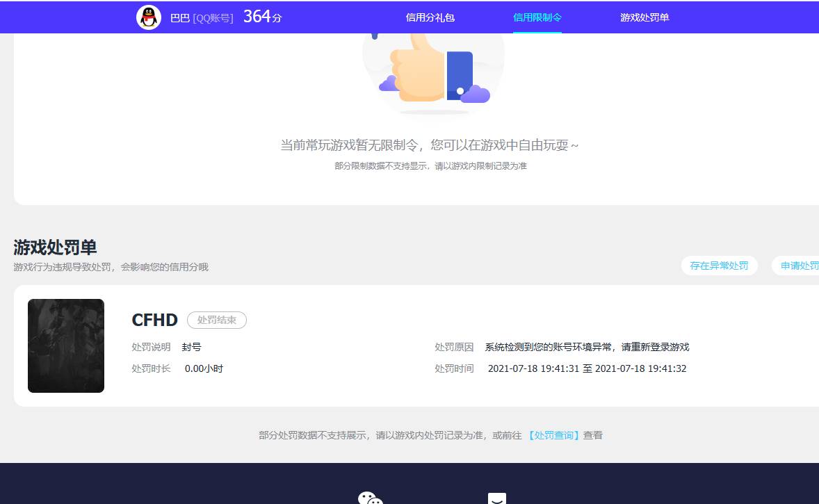Click the CFHD game thumbnail image
The width and height of the screenshot is (819, 504).
[66, 346]
